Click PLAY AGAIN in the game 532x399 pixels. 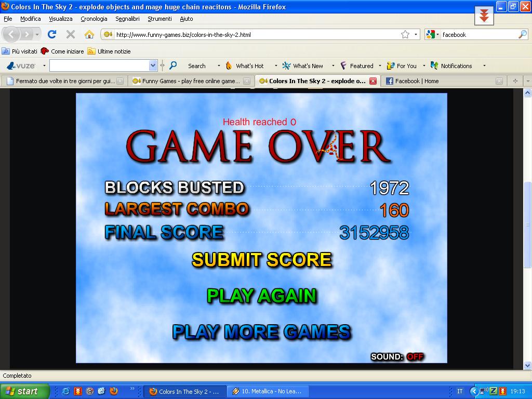tap(262, 296)
